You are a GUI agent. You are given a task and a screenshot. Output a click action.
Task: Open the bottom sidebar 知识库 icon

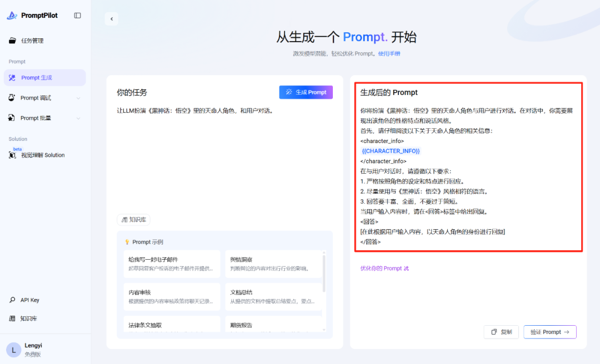[x=12, y=318]
